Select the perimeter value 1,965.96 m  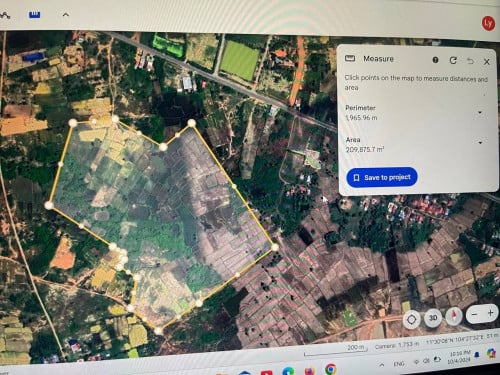point(361,118)
